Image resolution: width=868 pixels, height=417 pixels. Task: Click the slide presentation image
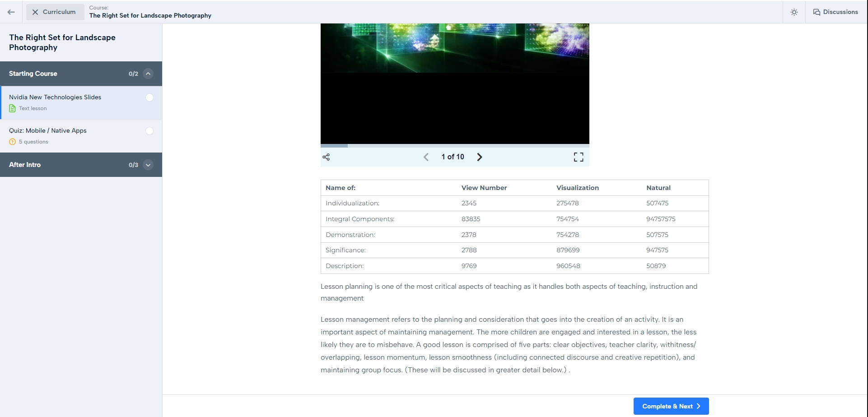tap(454, 83)
